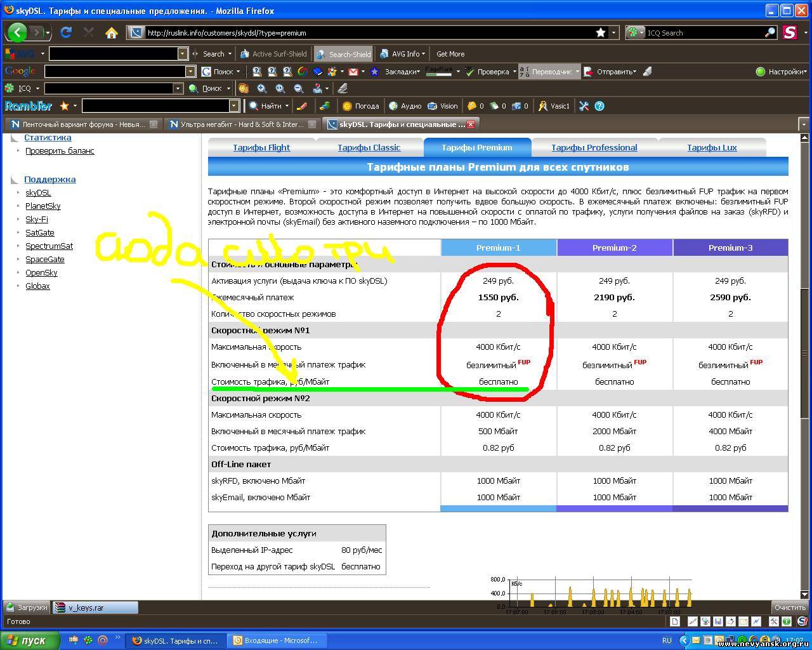The width and height of the screenshot is (812, 650).
Task: Close the skyDSL browser tab
Action: [x=471, y=124]
